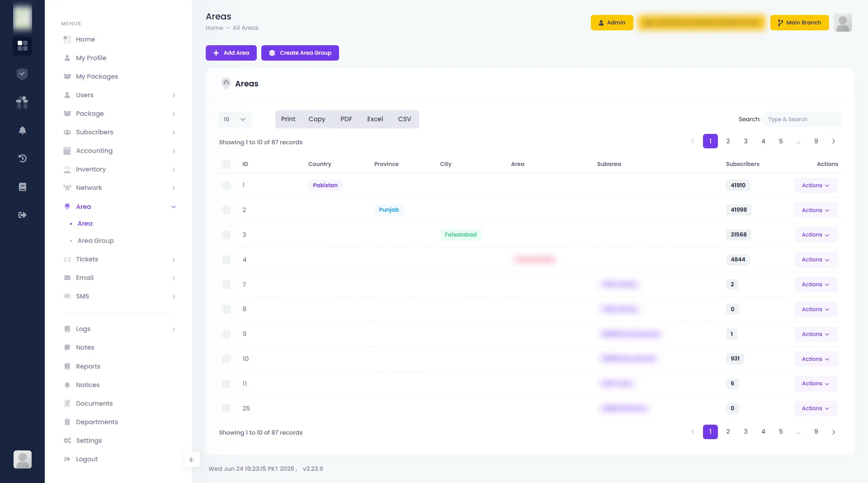This screenshot has width=868, height=483.
Task: Check the row checkbox for ID 2
Action: point(226,210)
